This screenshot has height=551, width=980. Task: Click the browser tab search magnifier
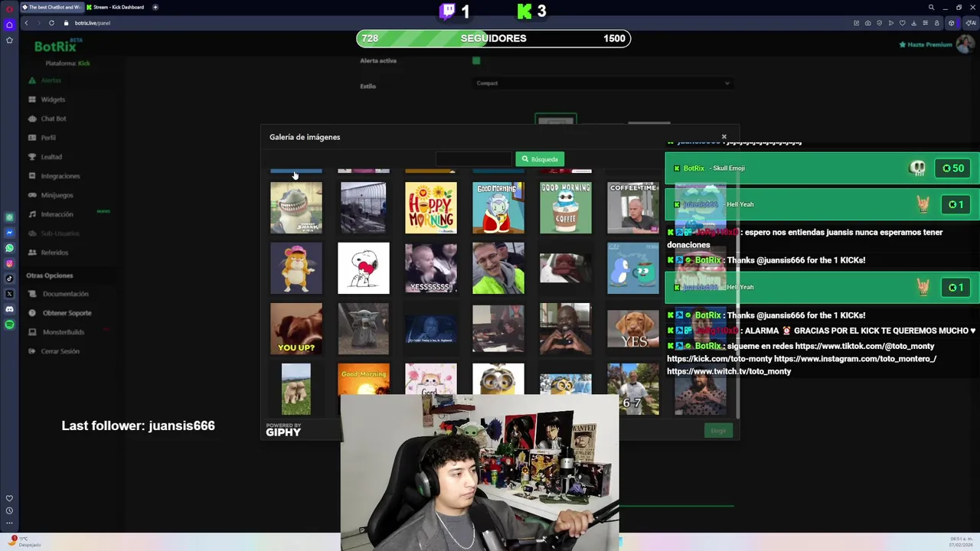click(931, 7)
